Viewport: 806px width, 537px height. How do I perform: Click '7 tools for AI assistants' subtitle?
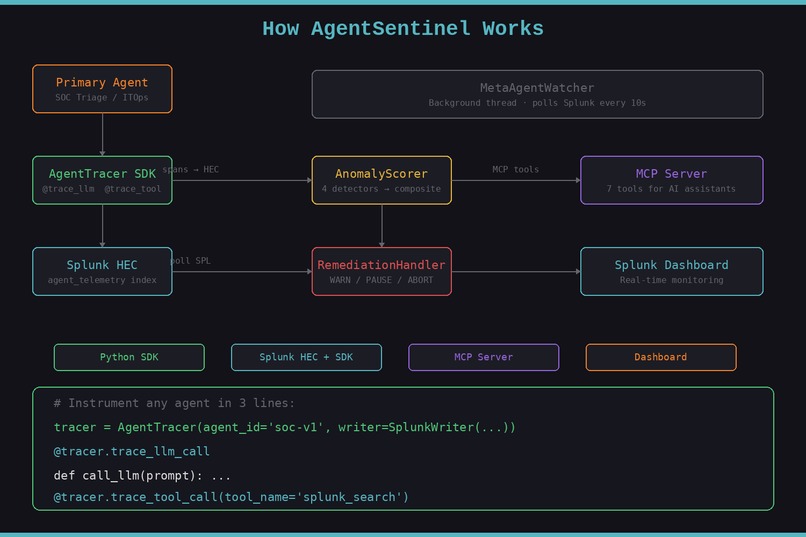tap(671, 189)
